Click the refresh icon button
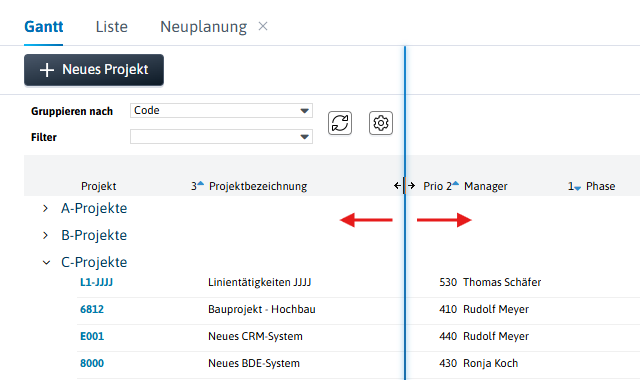The width and height of the screenshot is (640, 380). click(x=340, y=123)
